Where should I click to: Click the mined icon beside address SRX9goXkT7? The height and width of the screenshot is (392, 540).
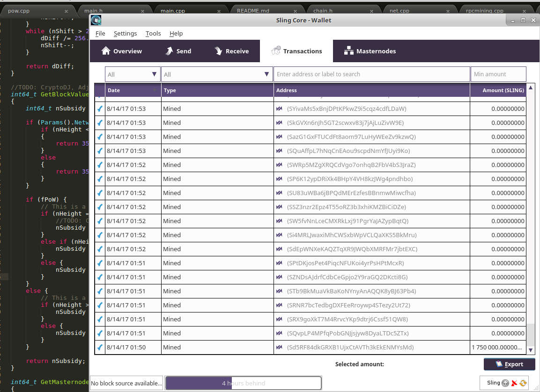coord(279,319)
